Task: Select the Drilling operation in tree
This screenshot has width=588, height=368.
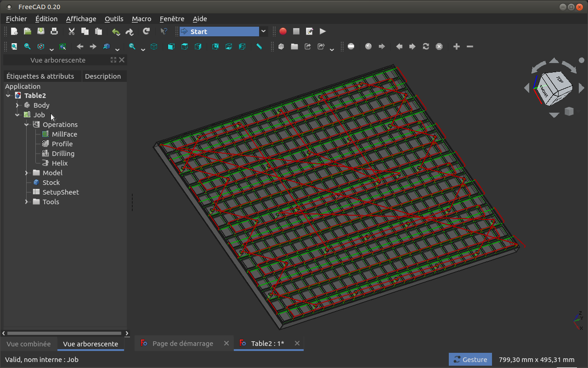Action: (63, 154)
